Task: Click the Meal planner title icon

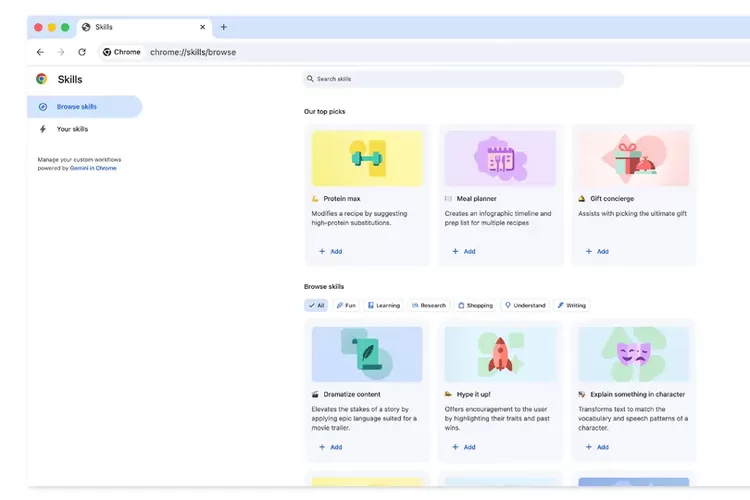Action: [x=448, y=199]
